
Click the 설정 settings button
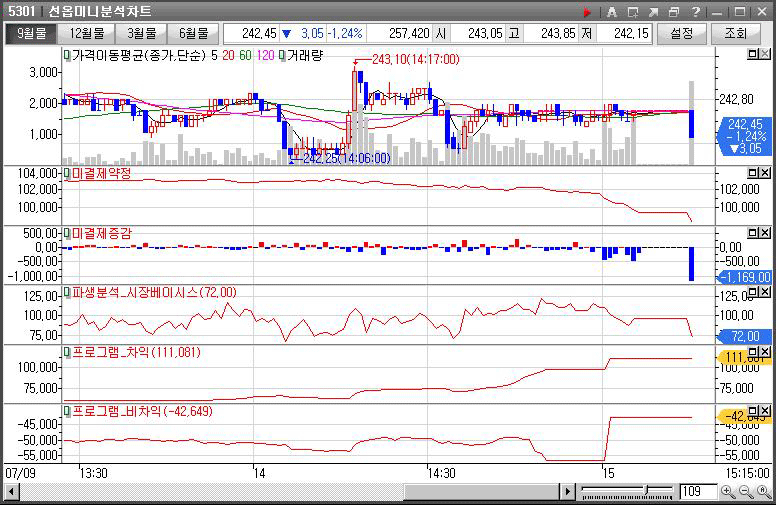pos(682,33)
